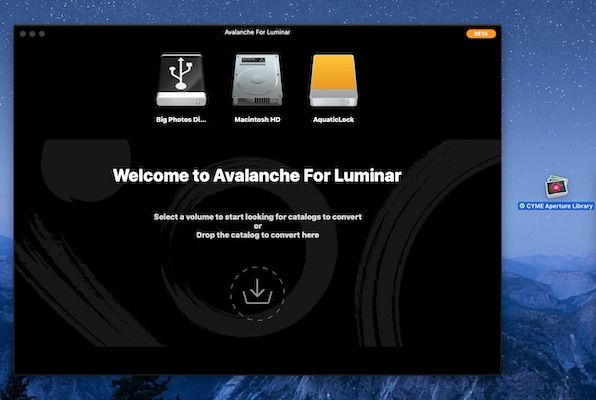Choose the Macintosh HD hard drive icon
The width and height of the screenshot is (596, 400).
[257, 80]
